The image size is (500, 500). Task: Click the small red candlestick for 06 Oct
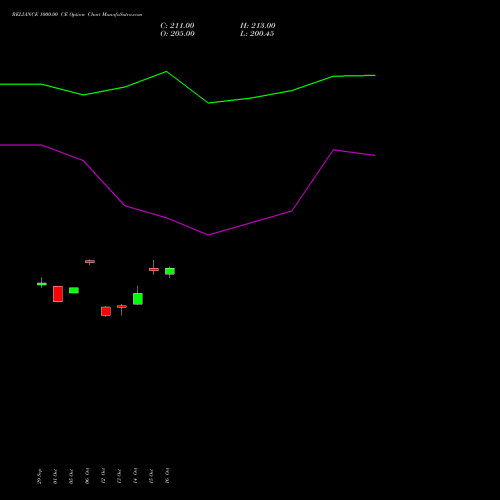click(x=90, y=262)
